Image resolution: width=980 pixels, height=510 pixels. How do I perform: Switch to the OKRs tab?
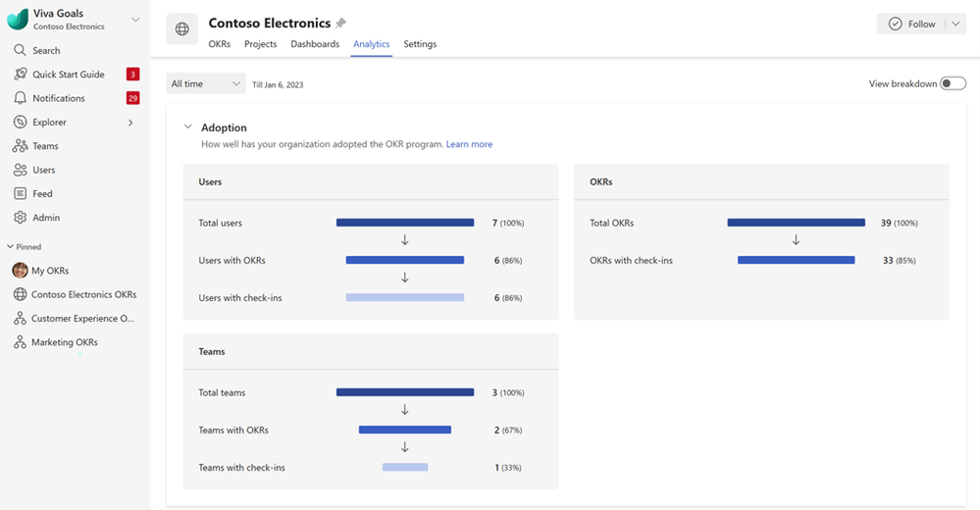220,44
